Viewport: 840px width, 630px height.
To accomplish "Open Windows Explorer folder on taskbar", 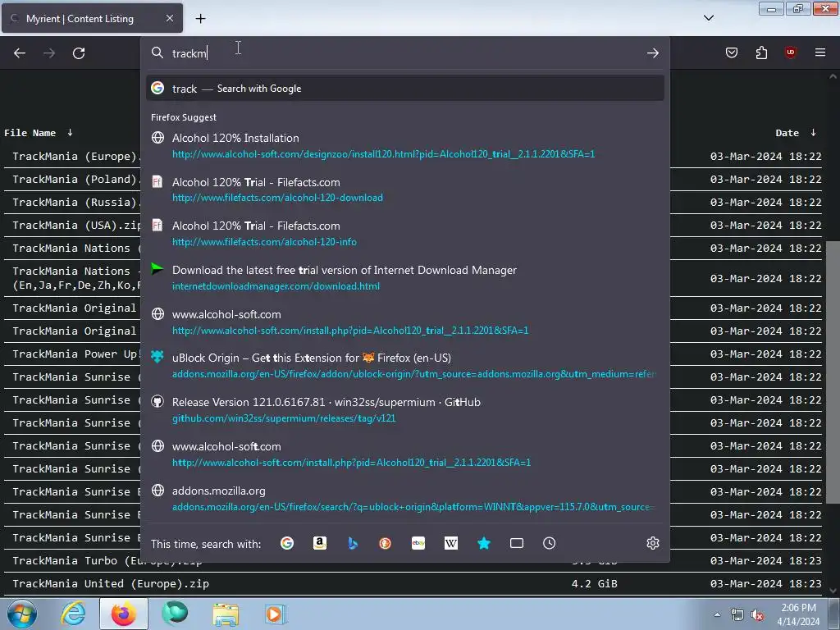I will coord(226,614).
